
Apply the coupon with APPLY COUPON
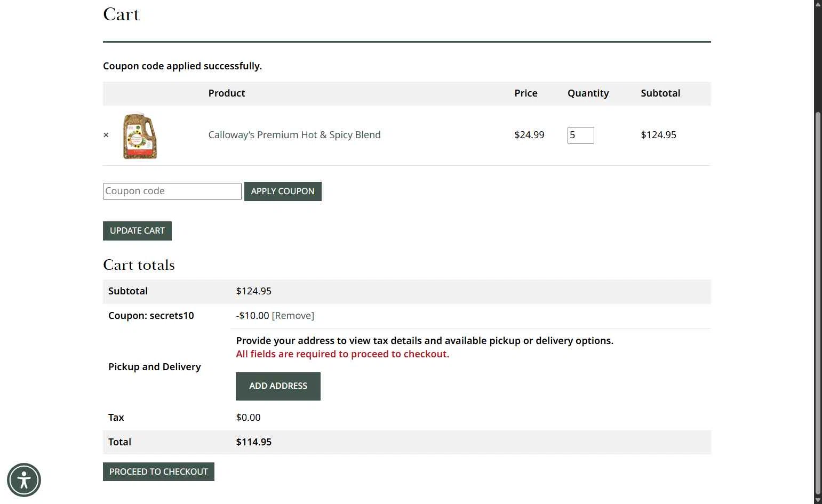(283, 191)
